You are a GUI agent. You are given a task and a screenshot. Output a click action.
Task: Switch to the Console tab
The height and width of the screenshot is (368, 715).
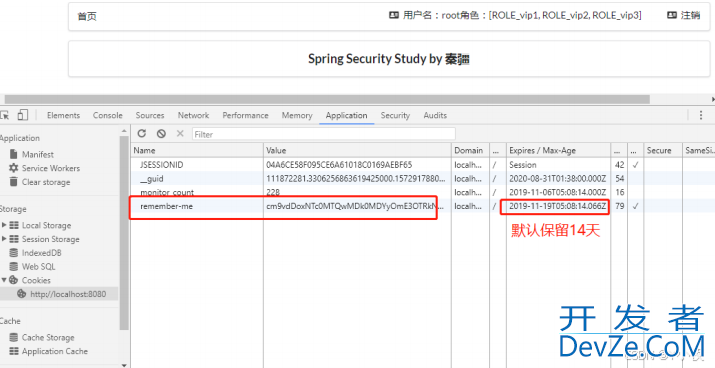(x=108, y=115)
